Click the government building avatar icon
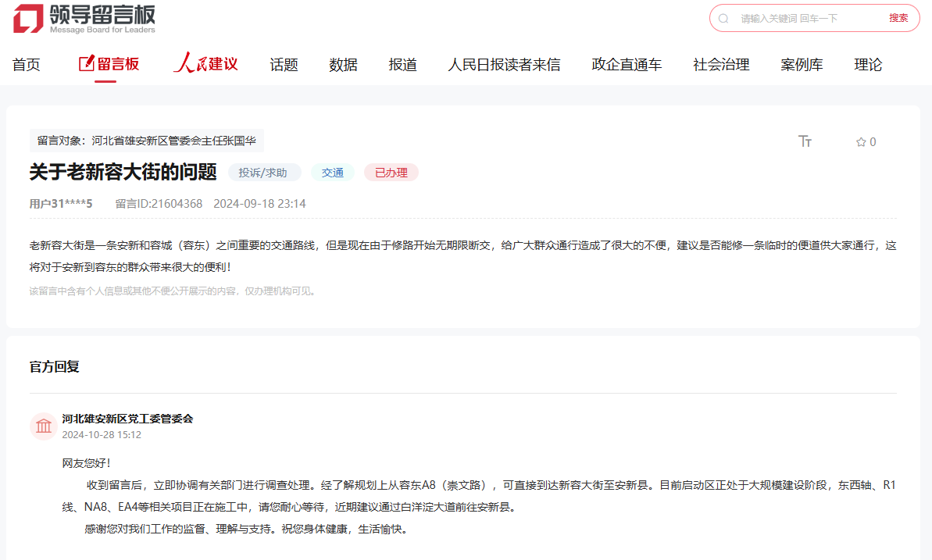The image size is (932, 560). pos(44,426)
